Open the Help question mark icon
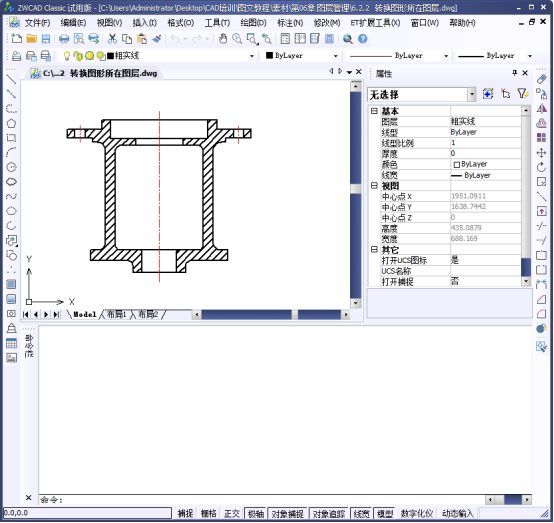554x523 pixels. pyautogui.click(x=363, y=39)
